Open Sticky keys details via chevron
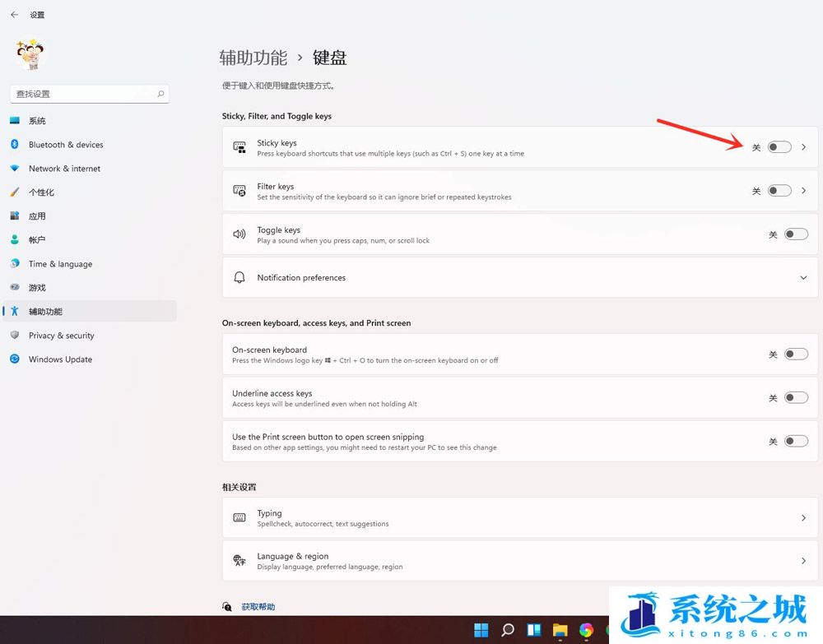 tap(804, 147)
